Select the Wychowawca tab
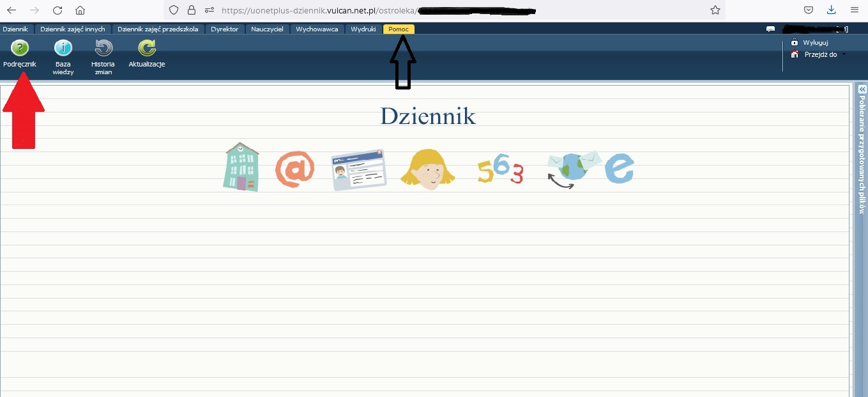 pos(317,29)
